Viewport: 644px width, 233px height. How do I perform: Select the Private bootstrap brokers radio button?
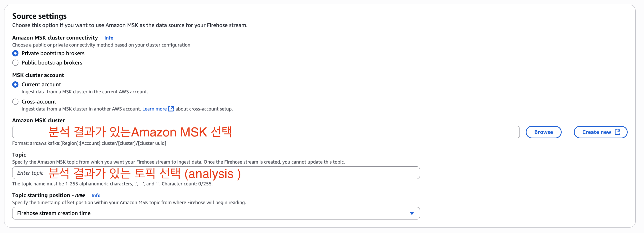15,53
